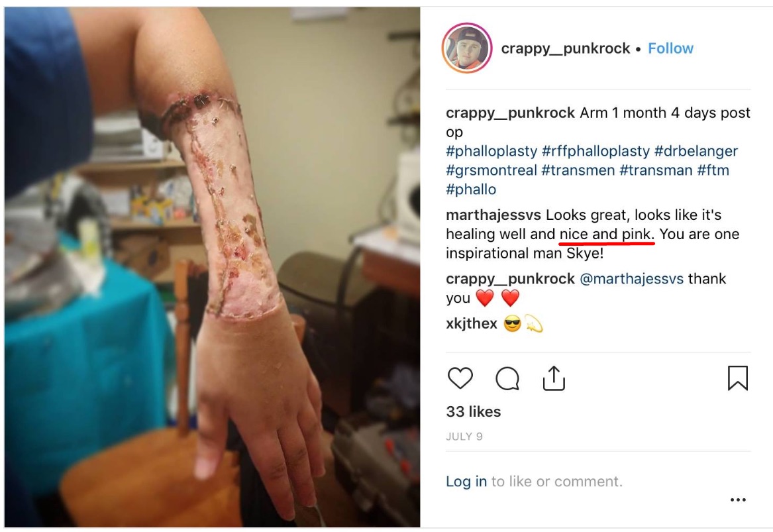Visit xkjthex commenter profile
773x532 pixels.
(x=472, y=323)
